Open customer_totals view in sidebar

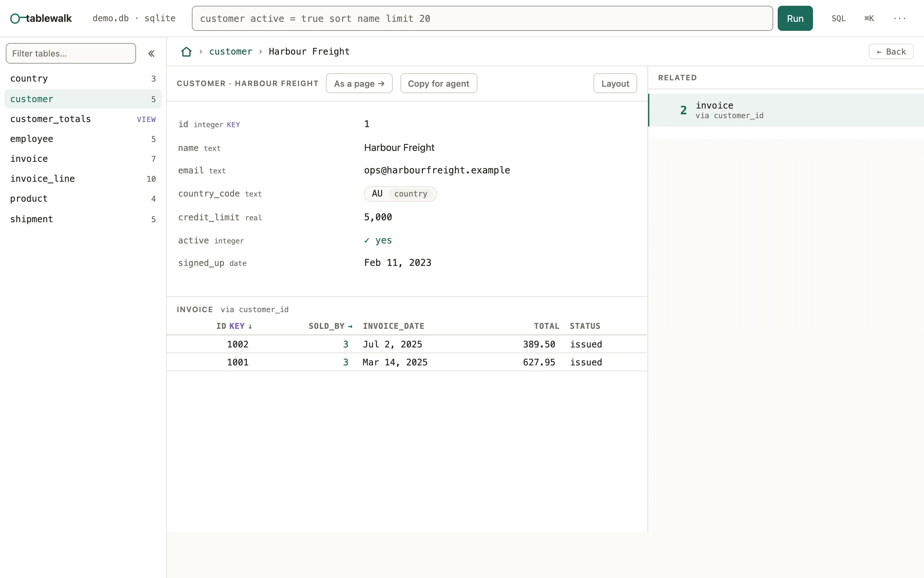point(83,119)
